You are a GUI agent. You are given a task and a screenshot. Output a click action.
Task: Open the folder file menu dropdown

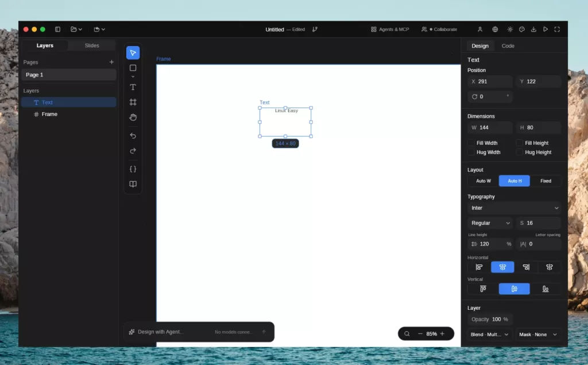76,29
